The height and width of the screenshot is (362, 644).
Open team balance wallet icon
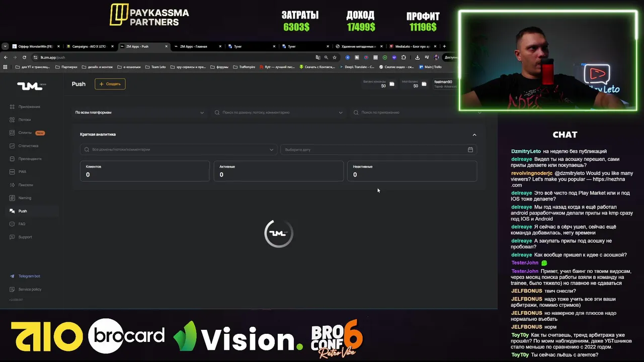(x=392, y=84)
